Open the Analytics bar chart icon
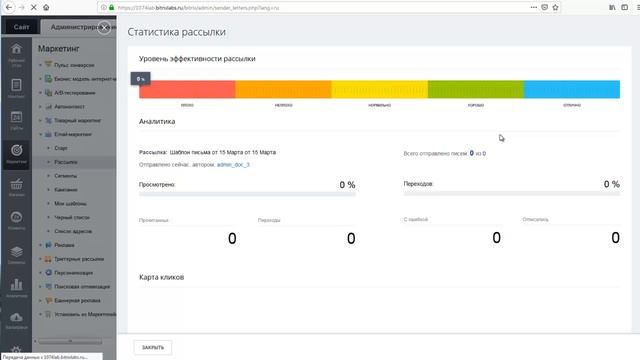This screenshot has height=360, width=640. 16,284
